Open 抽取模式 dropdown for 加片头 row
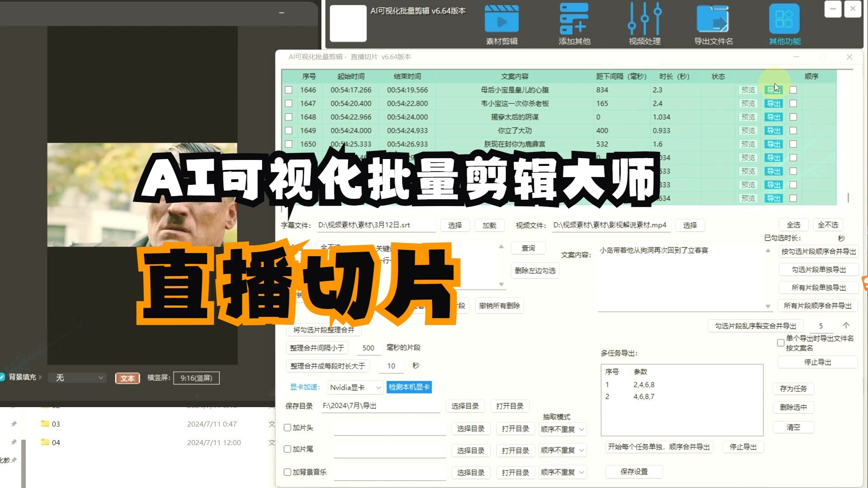This screenshot has height=488, width=868. coord(563,429)
